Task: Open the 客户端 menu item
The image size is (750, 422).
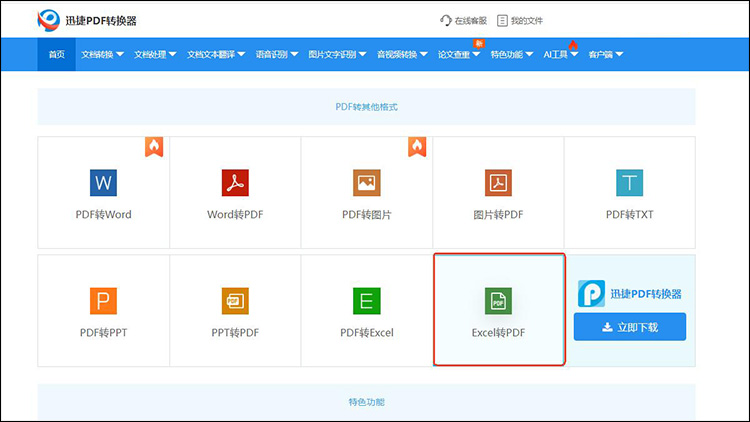Action: tap(606, 54)
